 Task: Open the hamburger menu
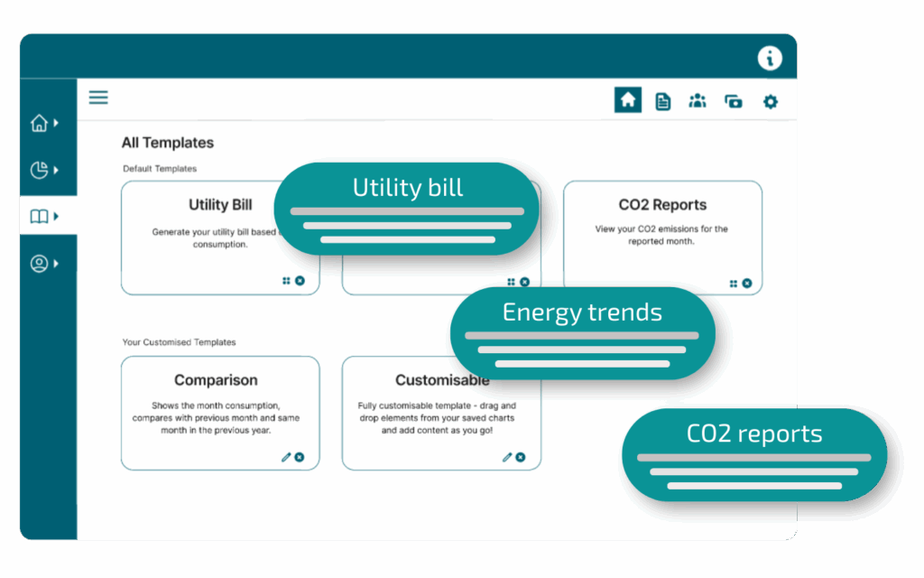(98, 98)
